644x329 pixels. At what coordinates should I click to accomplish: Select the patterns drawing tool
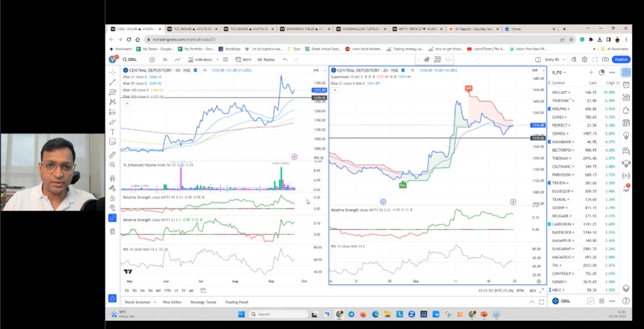pyautogui.click(x=113, y=102)
